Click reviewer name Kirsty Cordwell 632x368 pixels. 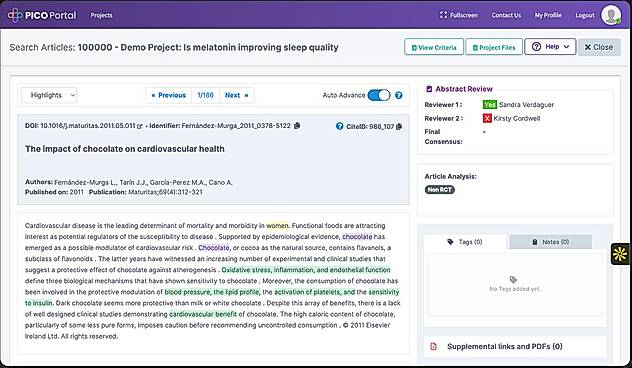(517, 119)
